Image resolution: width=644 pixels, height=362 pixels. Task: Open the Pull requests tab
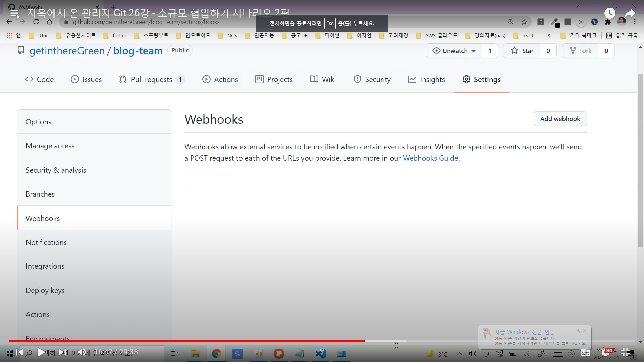pos(152,79)
